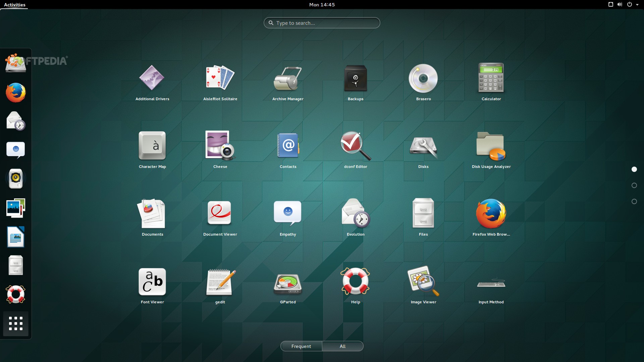Open the clock calendar Mon 14:45
Viewport: 644px width, 362px height.
pyautogui.click(x=322, y=5)
